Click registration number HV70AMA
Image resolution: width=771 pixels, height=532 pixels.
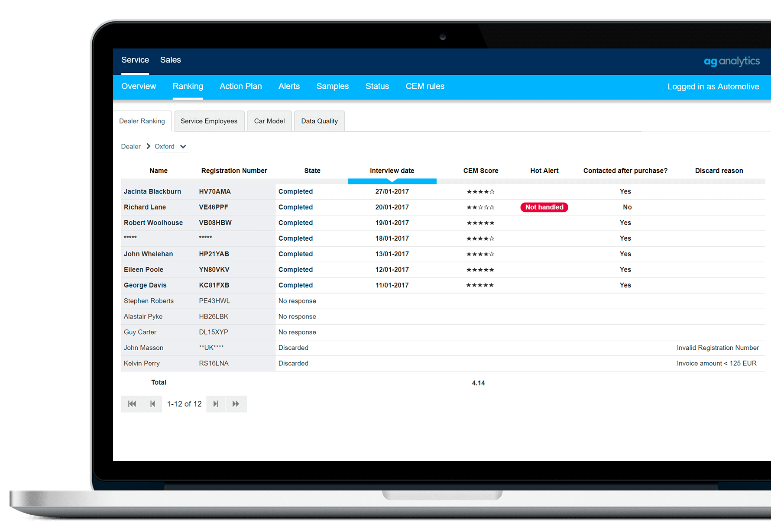(215, 191)
